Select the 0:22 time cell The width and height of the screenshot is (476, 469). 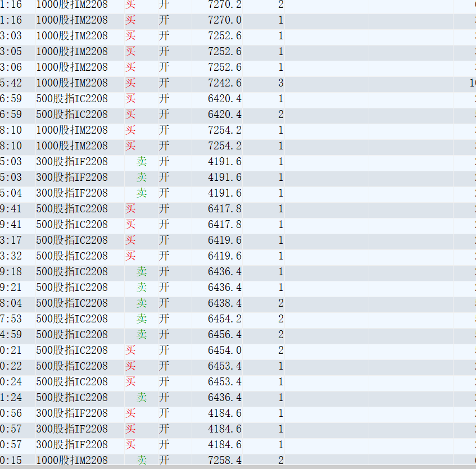point(11,366)
